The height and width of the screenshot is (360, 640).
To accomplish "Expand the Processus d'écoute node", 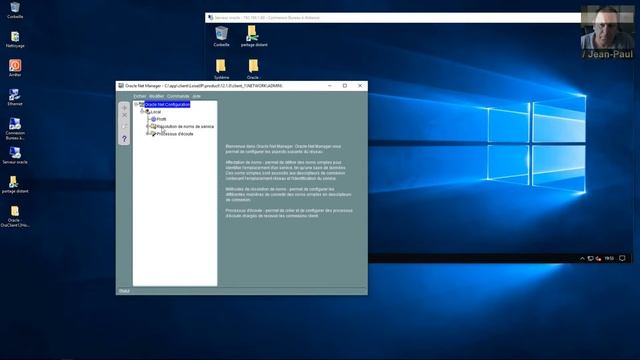I will [x=148, y=133].
